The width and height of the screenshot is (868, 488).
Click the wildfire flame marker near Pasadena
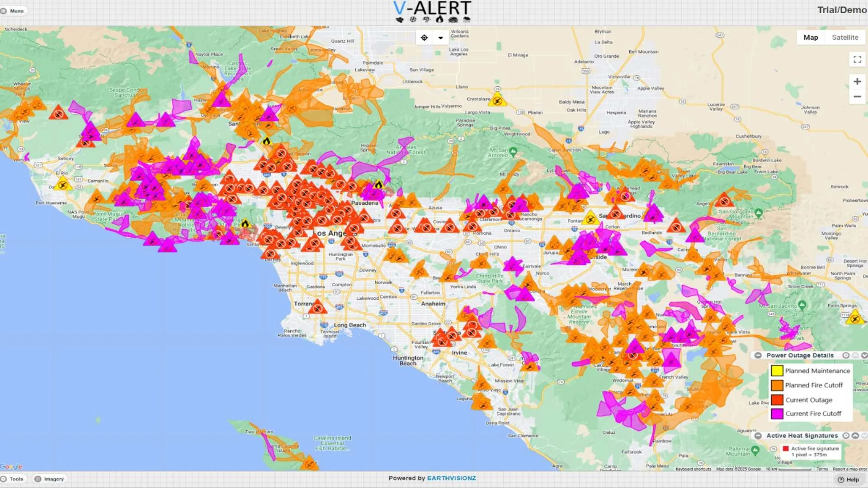pos(378,184)
